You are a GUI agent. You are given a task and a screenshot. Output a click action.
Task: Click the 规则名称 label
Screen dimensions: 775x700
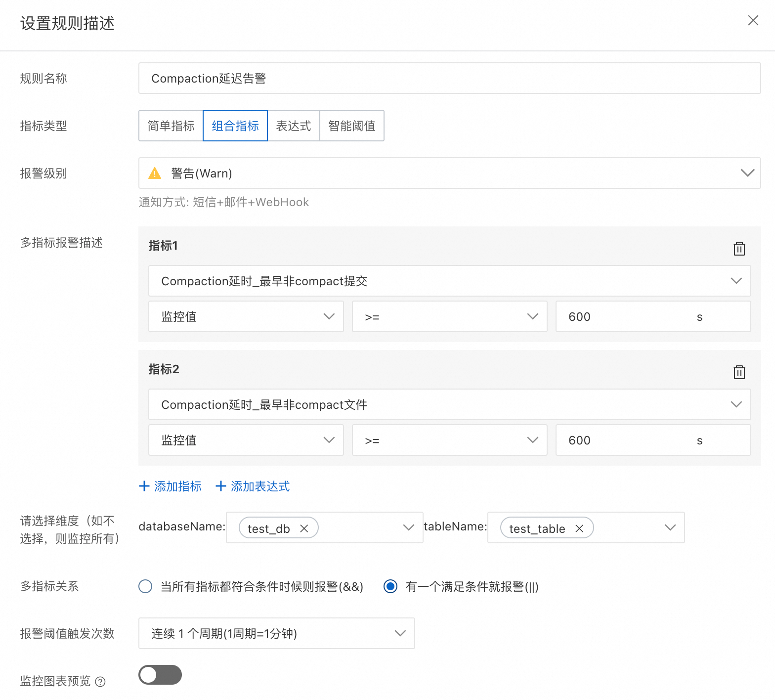coord(43,79)
